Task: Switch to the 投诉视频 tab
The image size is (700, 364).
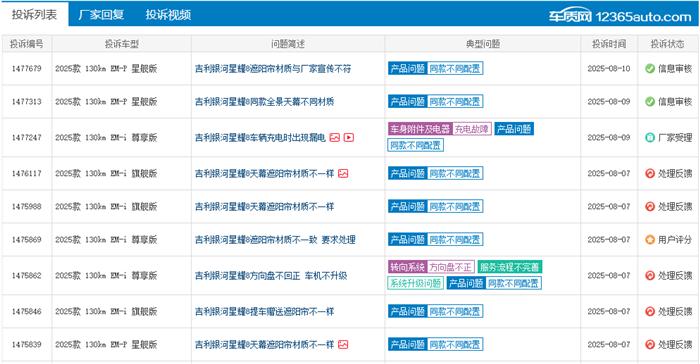Action: pyautogui.click(x=168, y=15)
